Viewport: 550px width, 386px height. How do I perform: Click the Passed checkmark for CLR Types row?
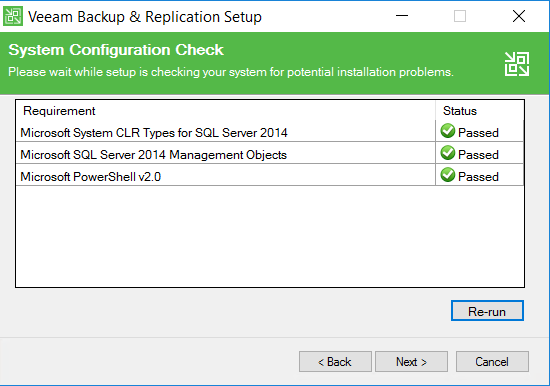448,131
